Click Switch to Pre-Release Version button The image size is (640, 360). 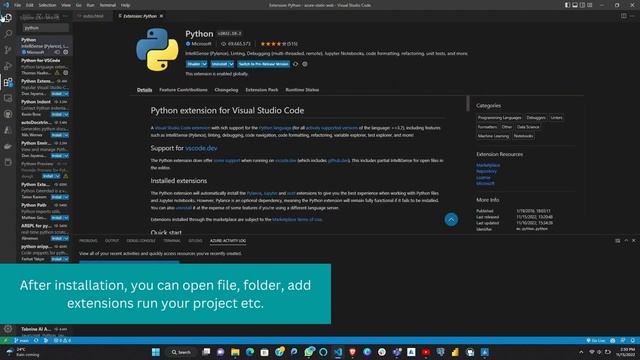tap(263, 64)
